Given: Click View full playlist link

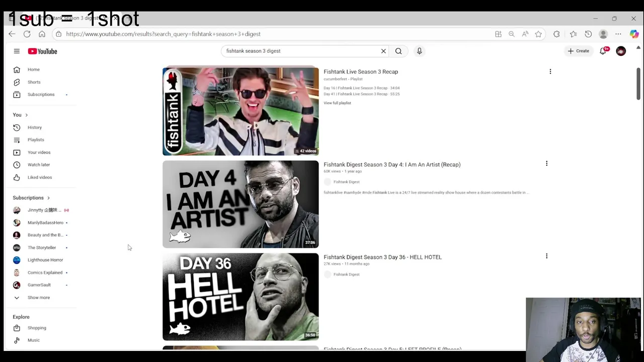Looking at the screenshot, I should click(337, 103).
